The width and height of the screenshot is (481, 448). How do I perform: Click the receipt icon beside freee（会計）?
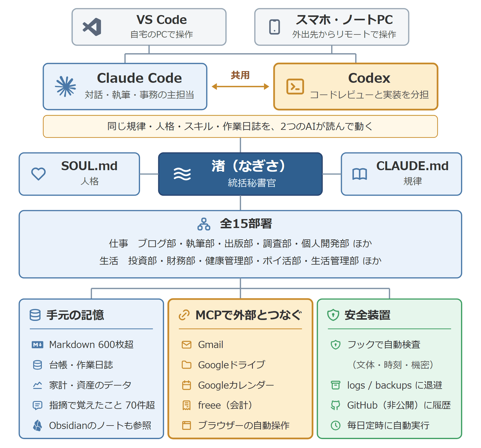click(x=186, y=406)
